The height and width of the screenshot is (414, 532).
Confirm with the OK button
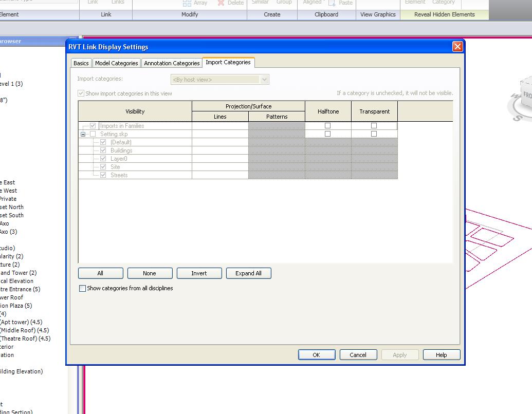[317, 354]
